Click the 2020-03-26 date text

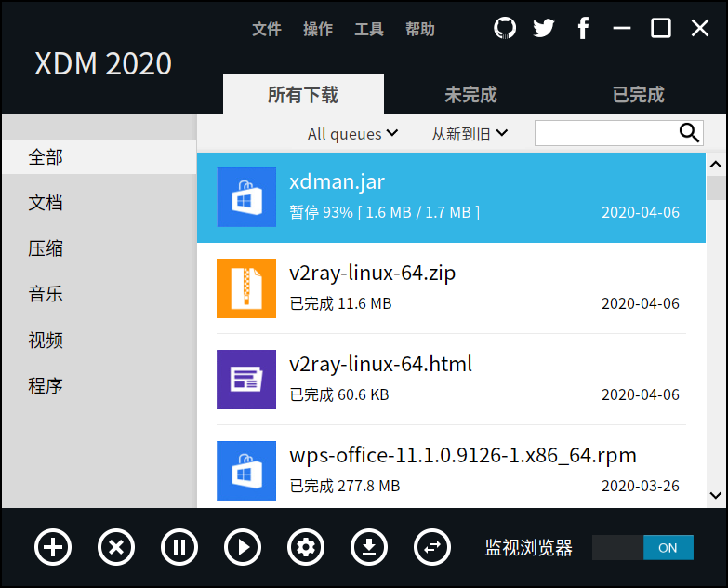click(641, 486)
